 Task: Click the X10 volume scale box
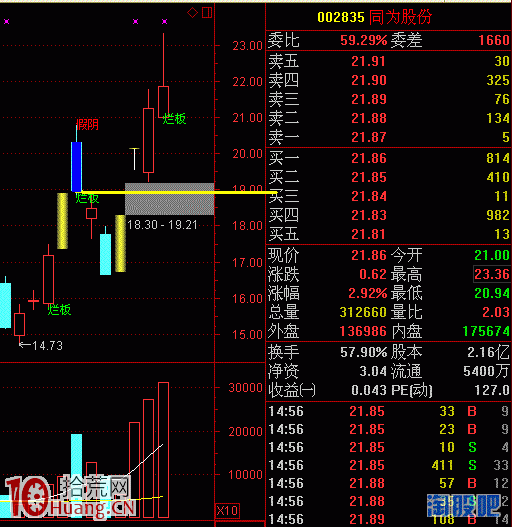(x=227, y=511)
